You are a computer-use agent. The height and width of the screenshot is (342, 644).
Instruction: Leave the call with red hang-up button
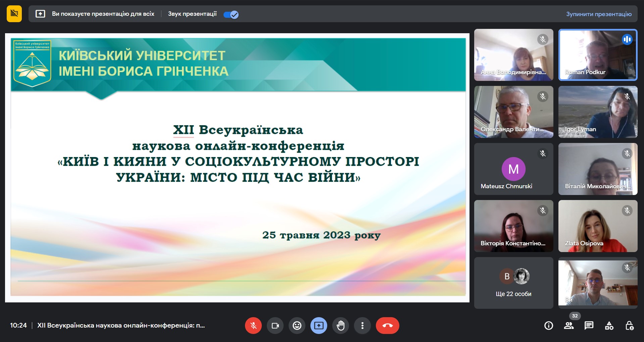tap(387, 326)
